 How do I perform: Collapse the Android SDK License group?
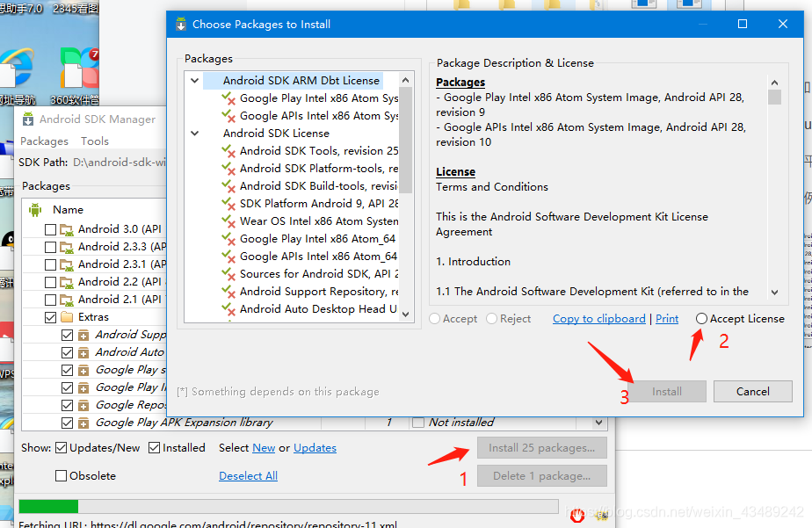click(195, 134)
